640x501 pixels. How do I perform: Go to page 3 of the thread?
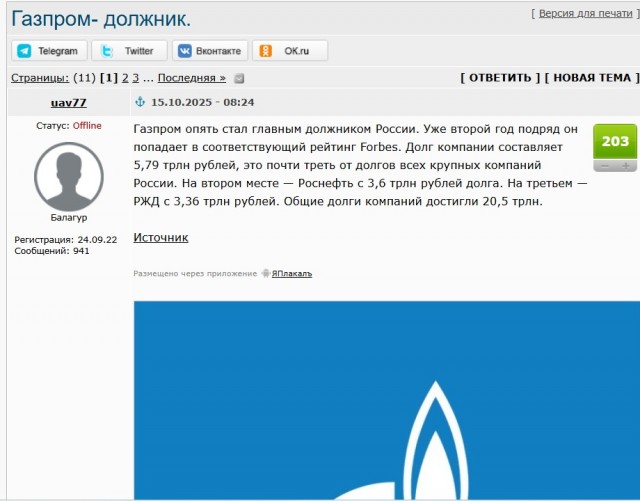click(x=136, y=78)
